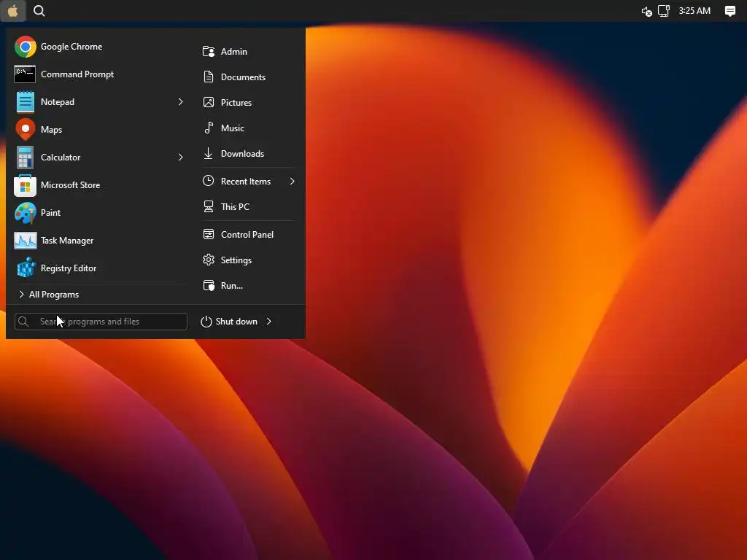
Task: Select the This PC menu entry text
Action: 235,206
